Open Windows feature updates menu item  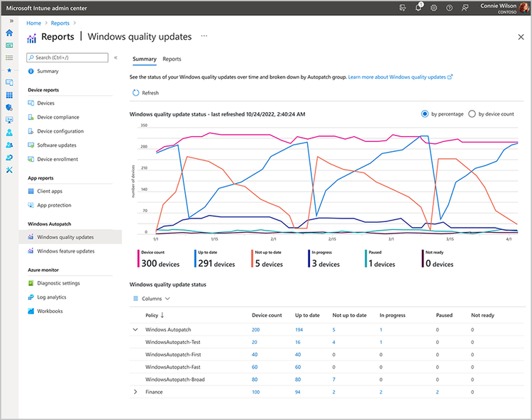[x=66, y=251]
